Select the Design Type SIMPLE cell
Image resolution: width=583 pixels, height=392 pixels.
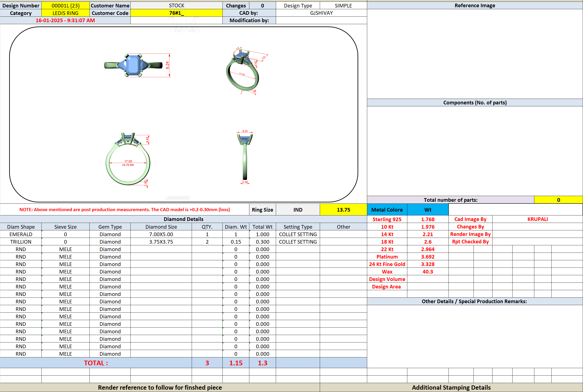tap(343, 6)
